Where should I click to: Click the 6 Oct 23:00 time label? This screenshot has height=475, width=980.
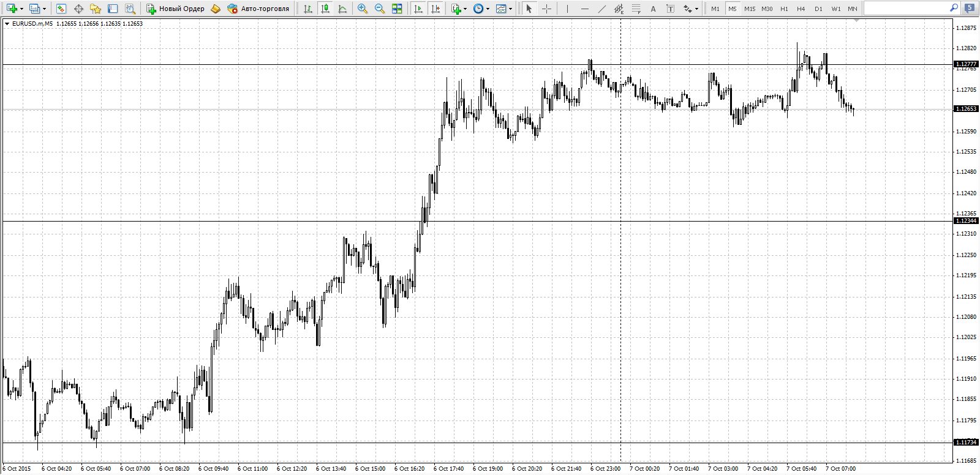(x=605, y=469)
